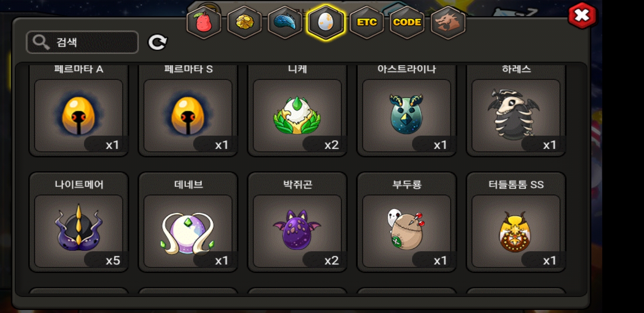This screenshot has height=313, width=644.
Task: Switch to the brown dragon head tab
Action: [448, 22]
